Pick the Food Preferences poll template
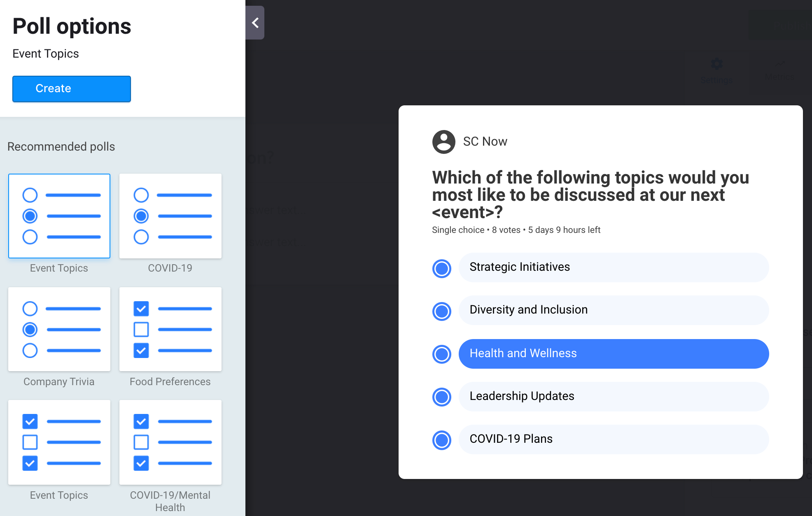This screenshot has width=812, height=516. [x=170, y=329]
